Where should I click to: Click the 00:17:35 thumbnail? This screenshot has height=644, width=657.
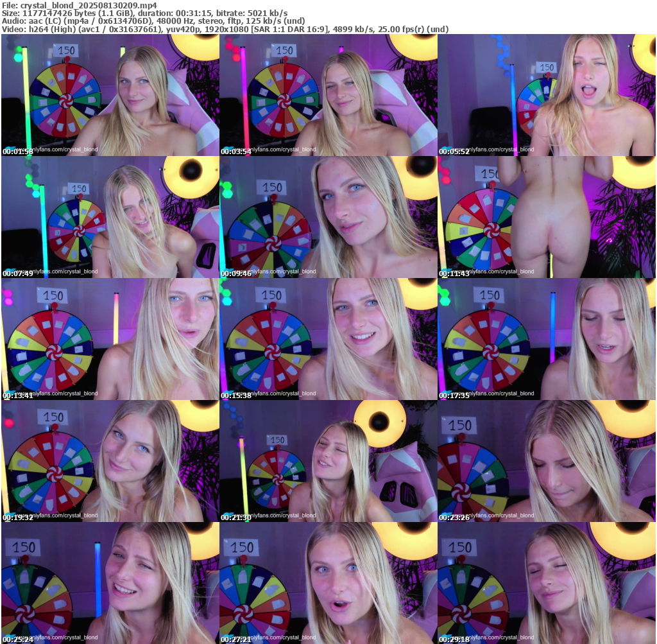pyautogui.click(x=547, y=339)
